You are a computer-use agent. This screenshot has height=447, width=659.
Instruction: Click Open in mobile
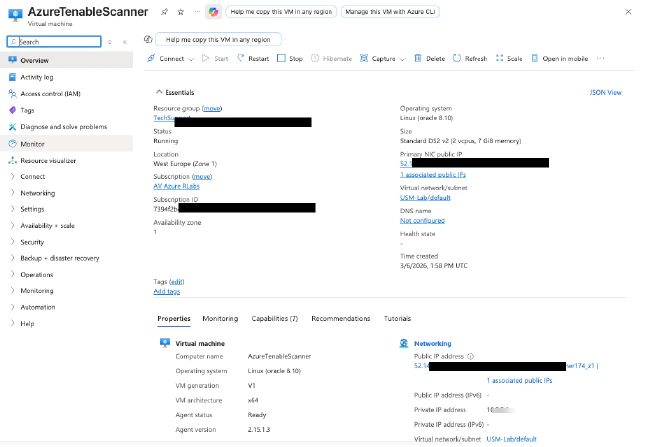point(560,58)
